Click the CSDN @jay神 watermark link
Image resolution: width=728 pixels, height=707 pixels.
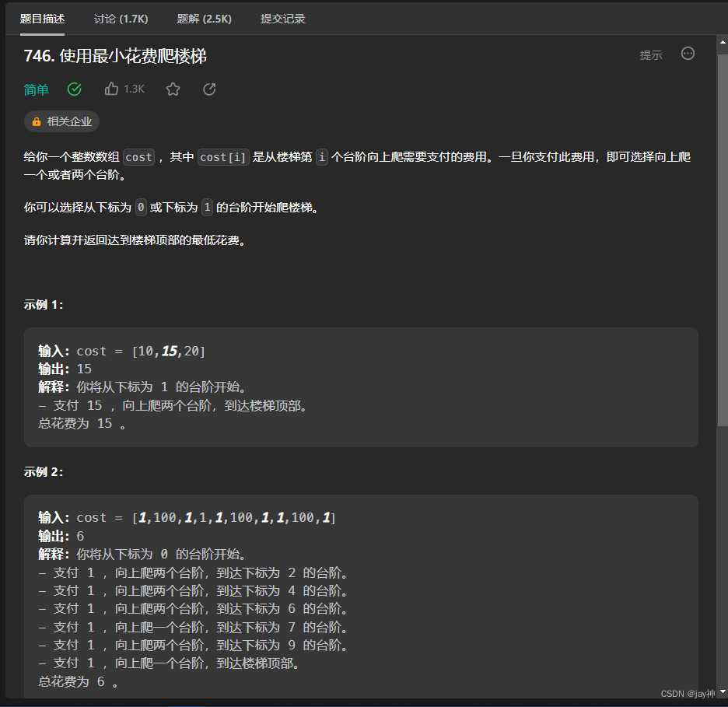687,693
